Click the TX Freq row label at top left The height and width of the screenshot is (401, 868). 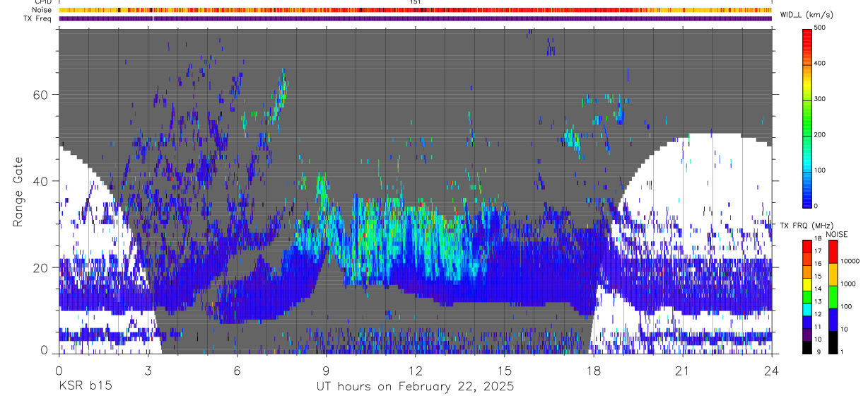tap(38, 18)
